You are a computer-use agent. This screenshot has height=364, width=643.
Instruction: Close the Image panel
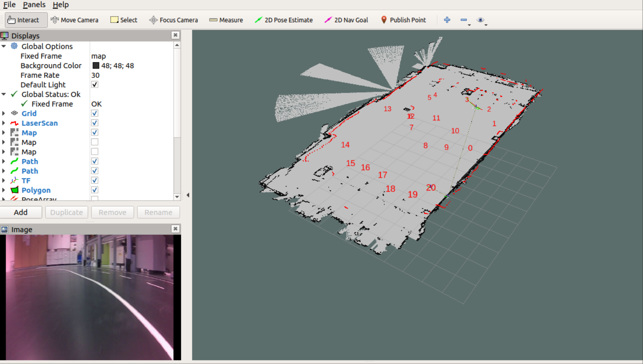[175, 229]
